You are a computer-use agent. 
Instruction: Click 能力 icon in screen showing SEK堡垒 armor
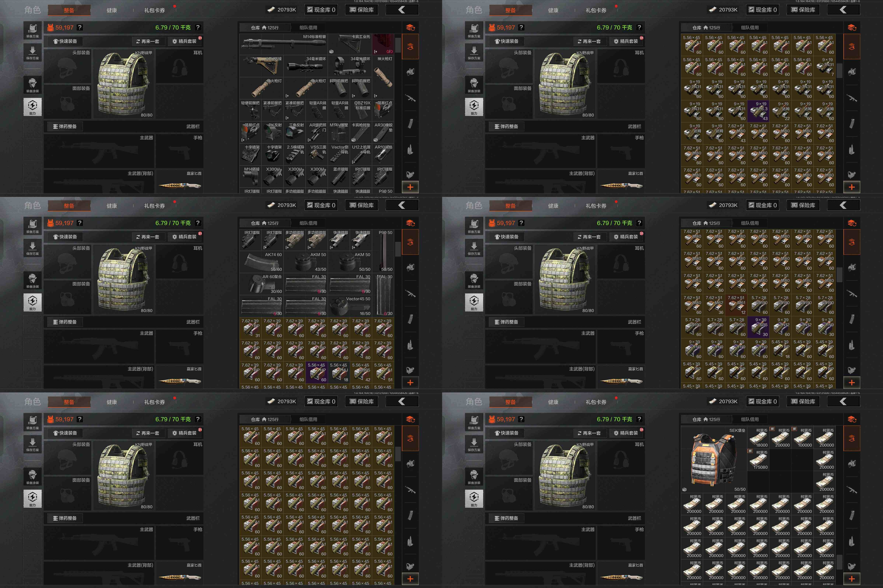(x=474, y=498)
